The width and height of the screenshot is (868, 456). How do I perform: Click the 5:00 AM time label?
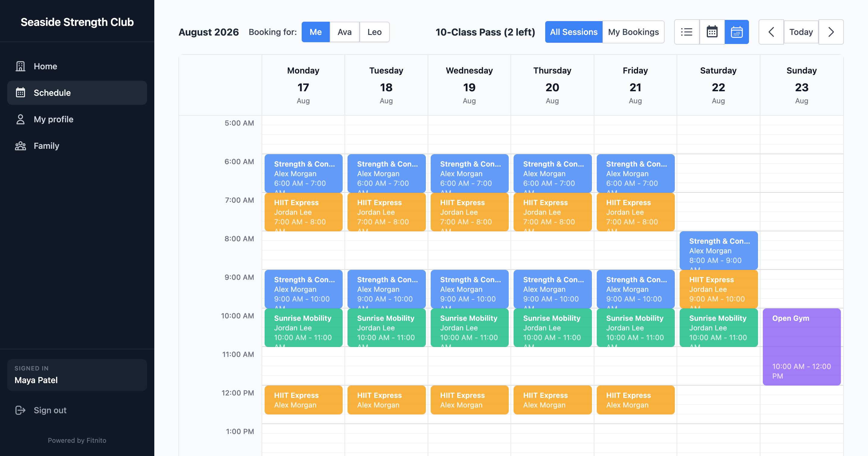tap(239, 123)
